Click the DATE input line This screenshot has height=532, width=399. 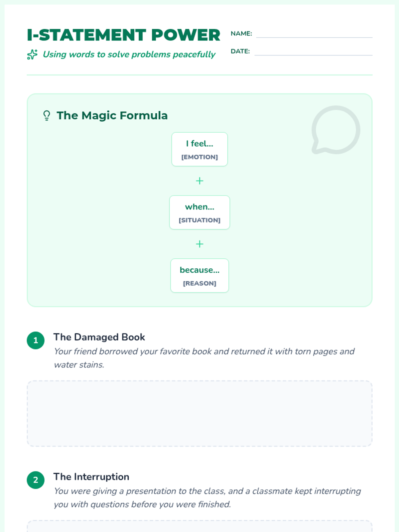click(313, 52)
